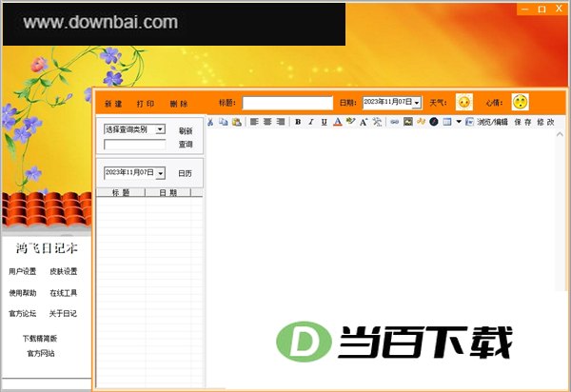
Task: Click the dark round flash media icon
Action: (x=434, y=122)
